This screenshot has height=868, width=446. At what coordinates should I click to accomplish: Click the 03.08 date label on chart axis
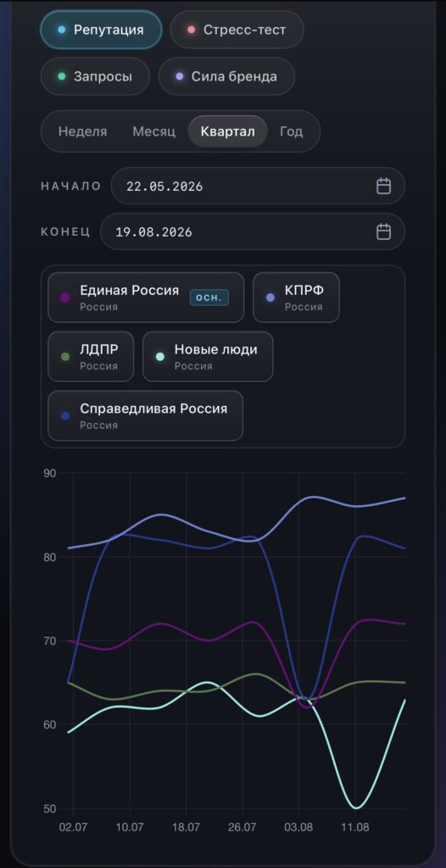(299, 827)
